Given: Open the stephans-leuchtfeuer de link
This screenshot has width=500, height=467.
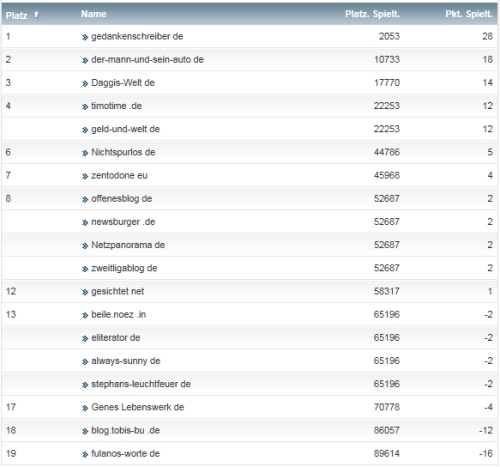Looking at the screenshot, I should tap(141, 384).
